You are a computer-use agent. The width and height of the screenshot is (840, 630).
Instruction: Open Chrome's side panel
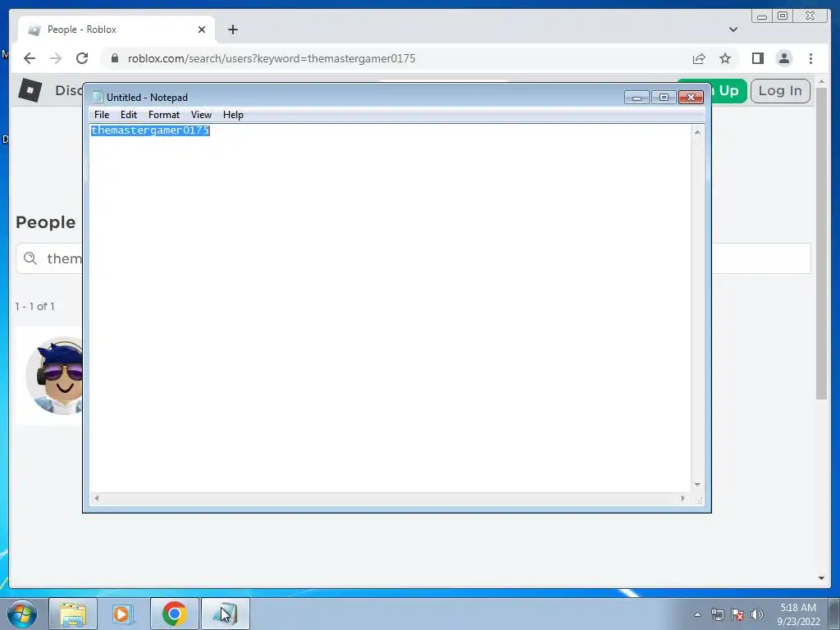click(x=757, y=58)
